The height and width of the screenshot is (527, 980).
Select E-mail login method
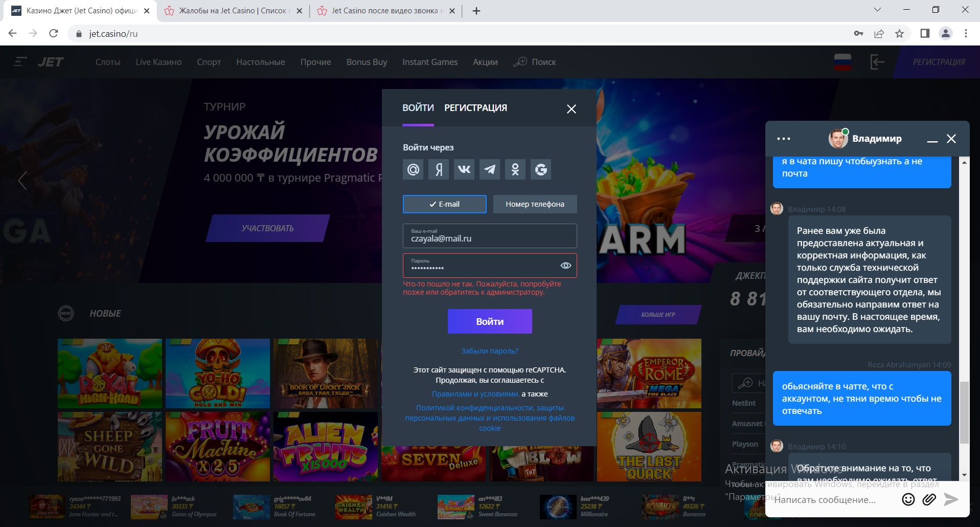pos(445,204)
